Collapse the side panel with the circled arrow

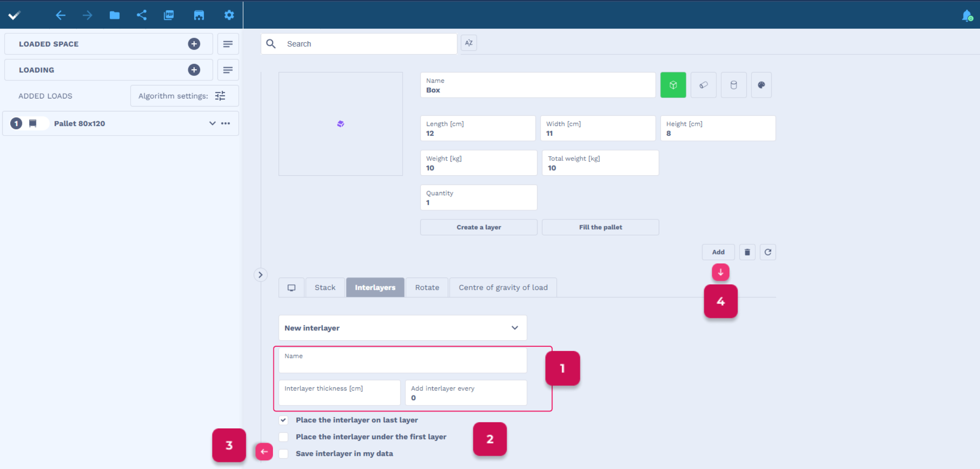coord(260,275)
